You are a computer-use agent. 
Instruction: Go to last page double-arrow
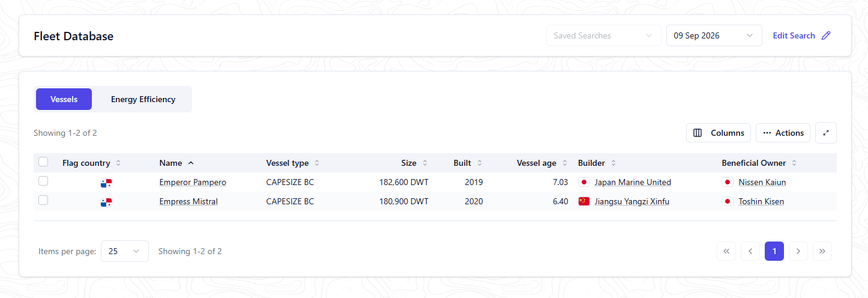(x=822, y=251)
